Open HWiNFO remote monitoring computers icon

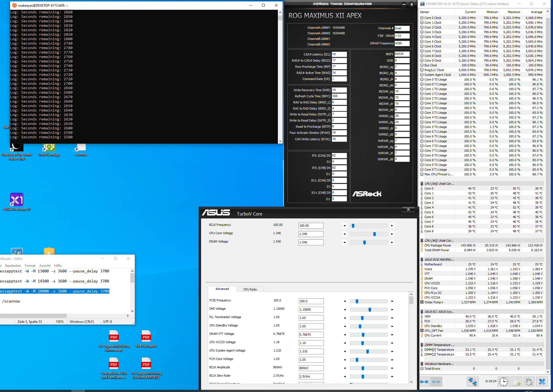472,382
